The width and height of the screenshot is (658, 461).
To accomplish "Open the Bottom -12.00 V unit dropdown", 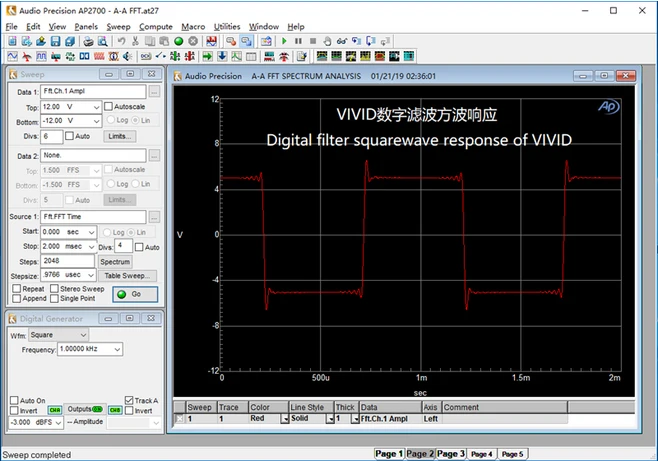I will click(96, 121).
